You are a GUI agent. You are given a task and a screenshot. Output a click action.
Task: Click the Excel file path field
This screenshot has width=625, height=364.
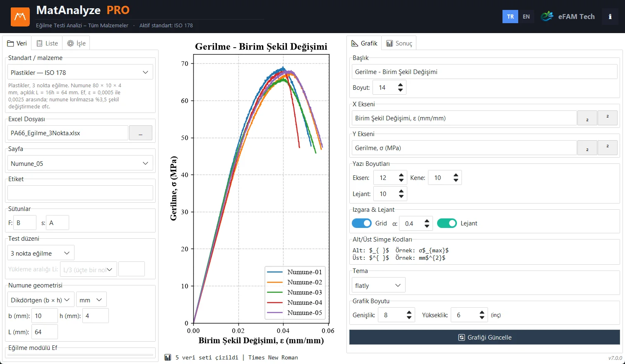click(68, 133)
